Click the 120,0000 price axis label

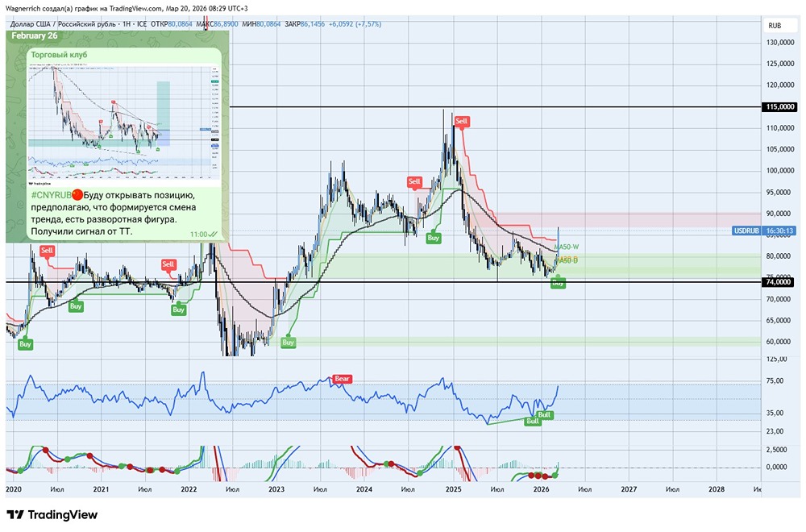(x=779, y=85)
